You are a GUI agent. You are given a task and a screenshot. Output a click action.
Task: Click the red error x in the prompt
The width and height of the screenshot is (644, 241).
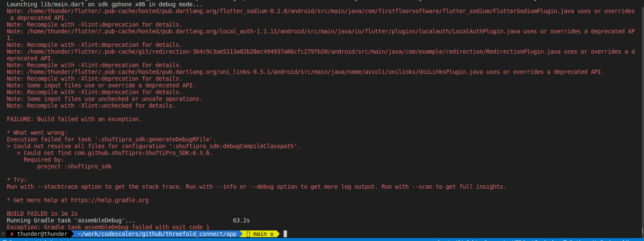12,234
